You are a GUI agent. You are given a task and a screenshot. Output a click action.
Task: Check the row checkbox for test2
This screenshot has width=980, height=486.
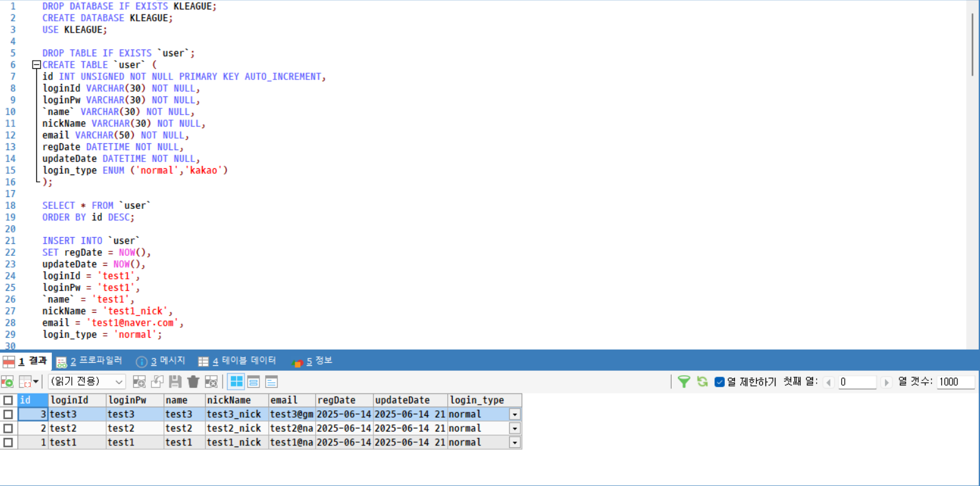pyautogui.click(x=8, y=428)
